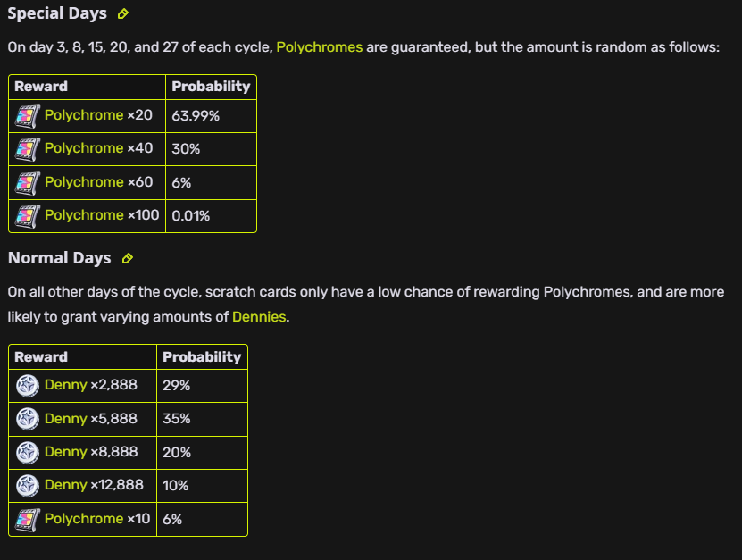Click the Denny ×12,888 coin icon
The width and height of the screenshot is (742, 560).
(x=28, y=486)
